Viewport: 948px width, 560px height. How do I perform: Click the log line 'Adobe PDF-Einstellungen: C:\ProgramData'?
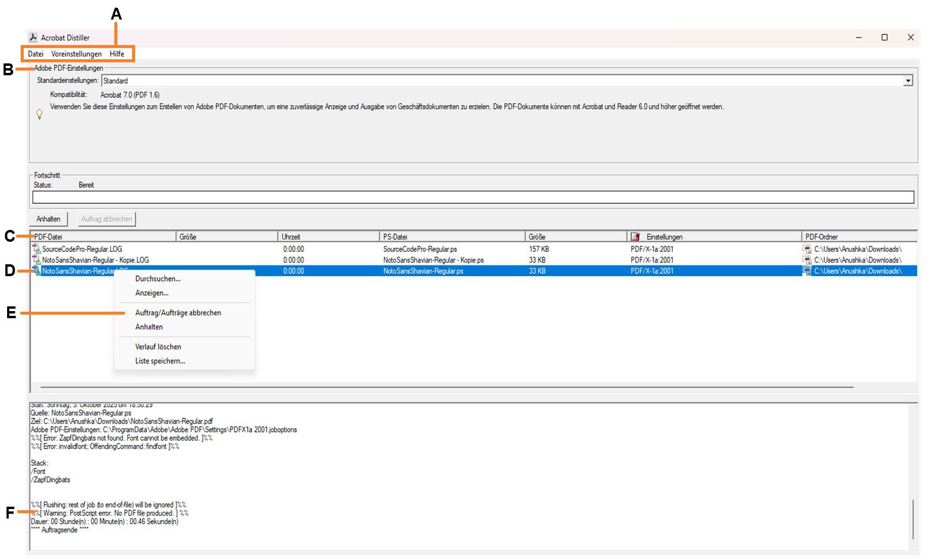point(164,430)
